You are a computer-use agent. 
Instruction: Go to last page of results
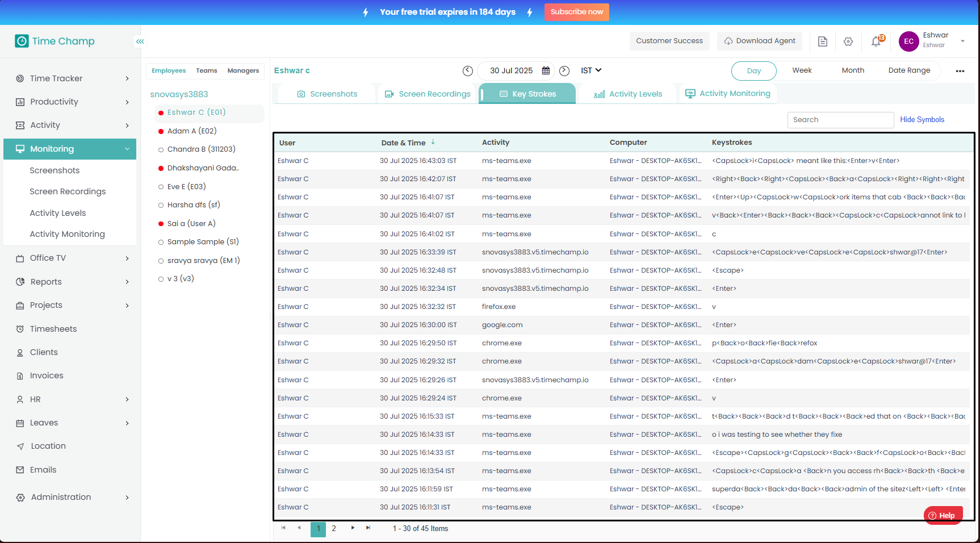(x=368, y=528)
